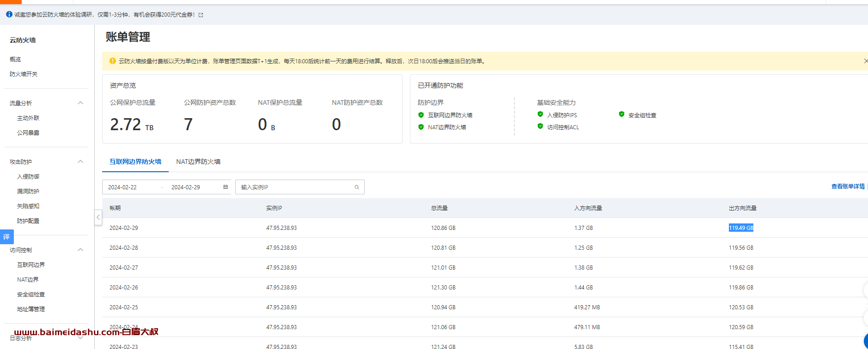Open 互联网边界 access control page

pos(31,265)
